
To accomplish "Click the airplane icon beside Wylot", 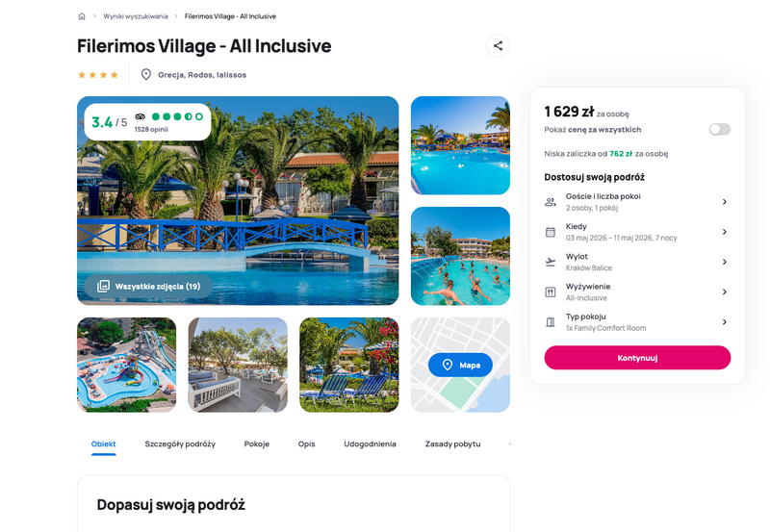I will [551, 262].
